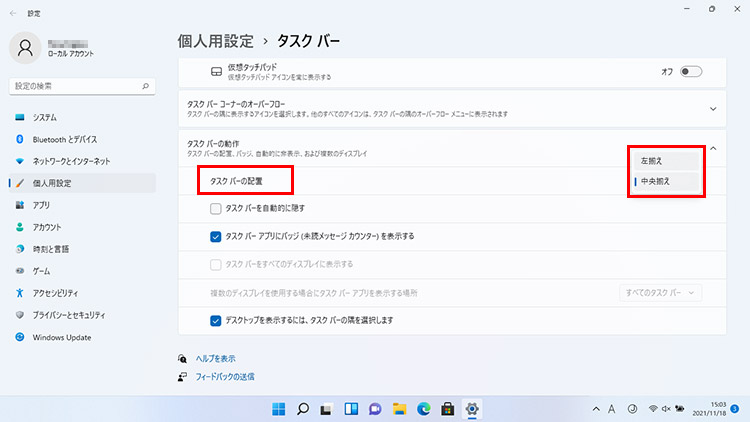Image resolution: width=750 pixels, height=422 pixels.
Task: Toggle the 仮想タッチパッド switch
Action: [x=690, y=72]
